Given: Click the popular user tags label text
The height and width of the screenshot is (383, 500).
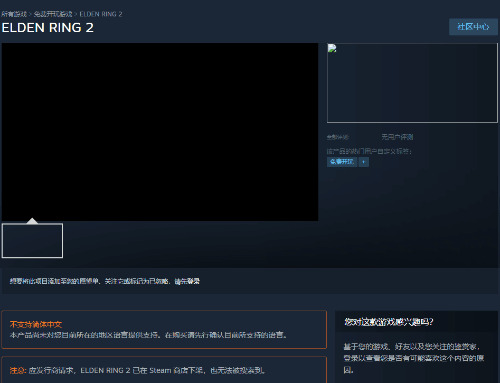Looking at the screenshot, I should (369, 151).
